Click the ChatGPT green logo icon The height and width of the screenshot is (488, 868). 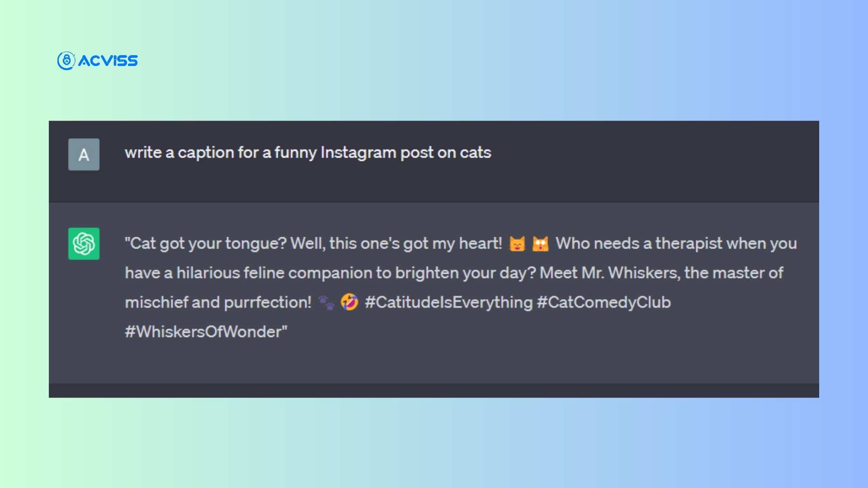(84, 244)
